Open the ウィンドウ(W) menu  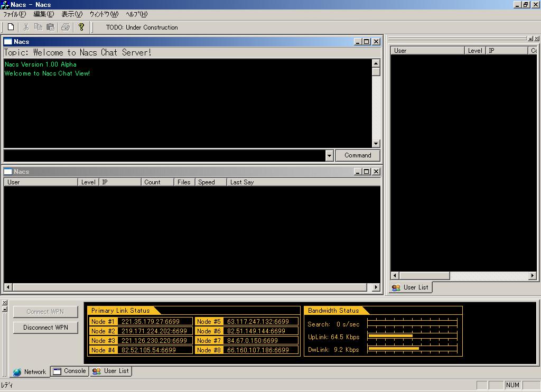coord(104,14)
